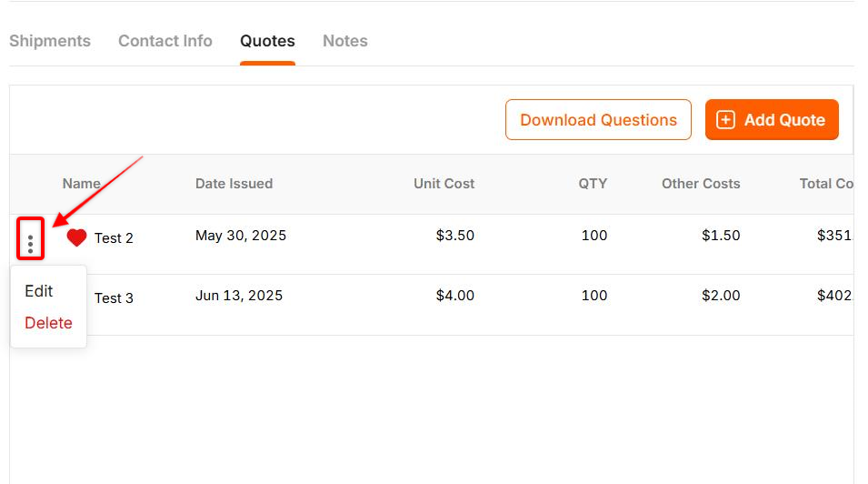
Task: Click the $4.00 unit cost for Test 3
Action: [455, 296]
